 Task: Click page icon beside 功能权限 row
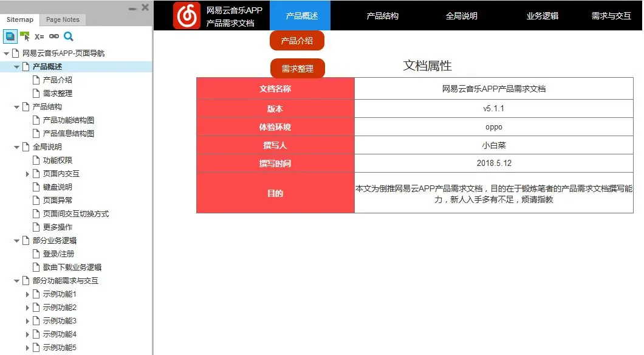[x=36, y=160]
